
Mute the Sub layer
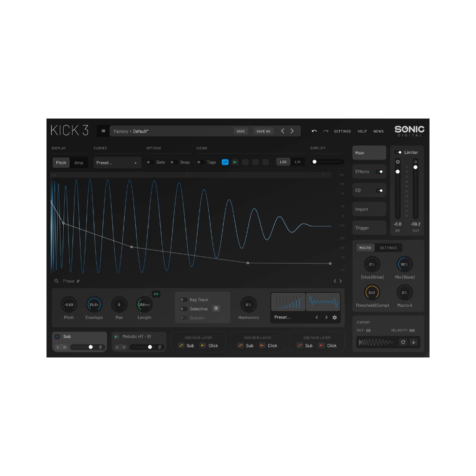click(64, 347)
